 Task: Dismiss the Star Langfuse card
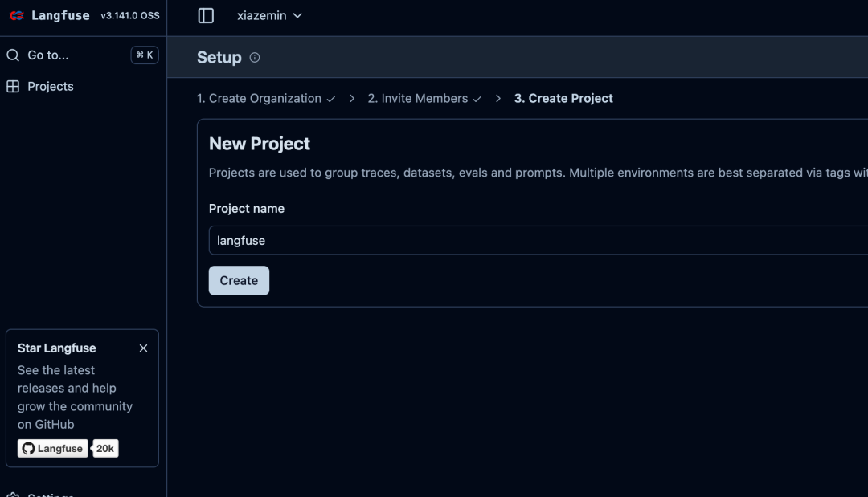point(143,348)
